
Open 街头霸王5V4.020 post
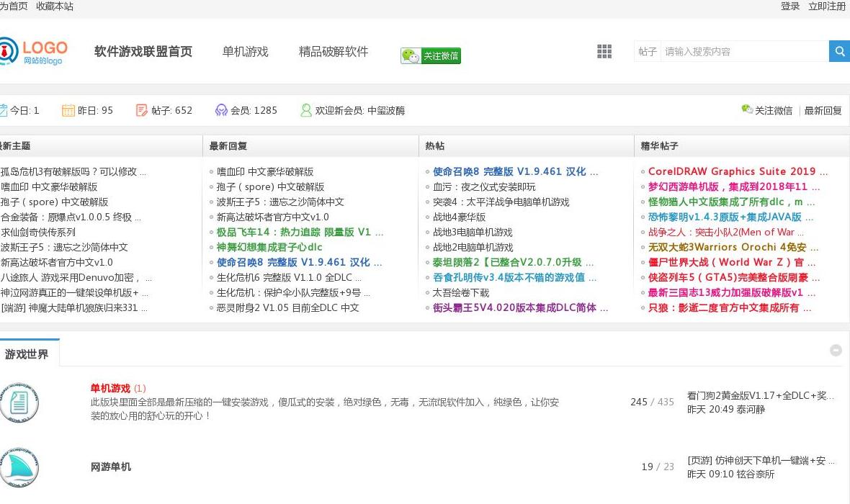coord(520,308)
